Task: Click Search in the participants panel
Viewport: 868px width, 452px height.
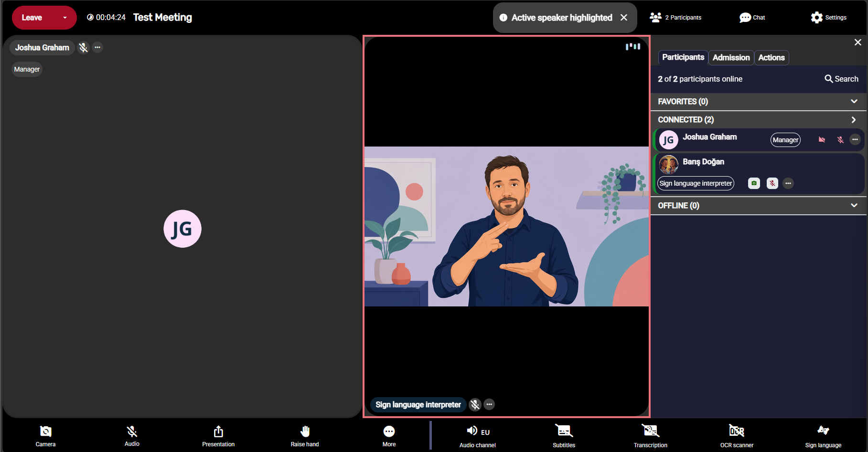Action: pos(841,79)
